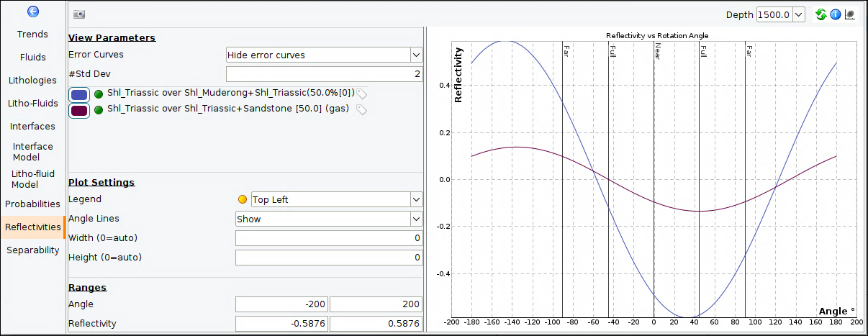Expand the Legend position dropdown
The height and width of the screenshot is (336, 868).
point(336,200)
